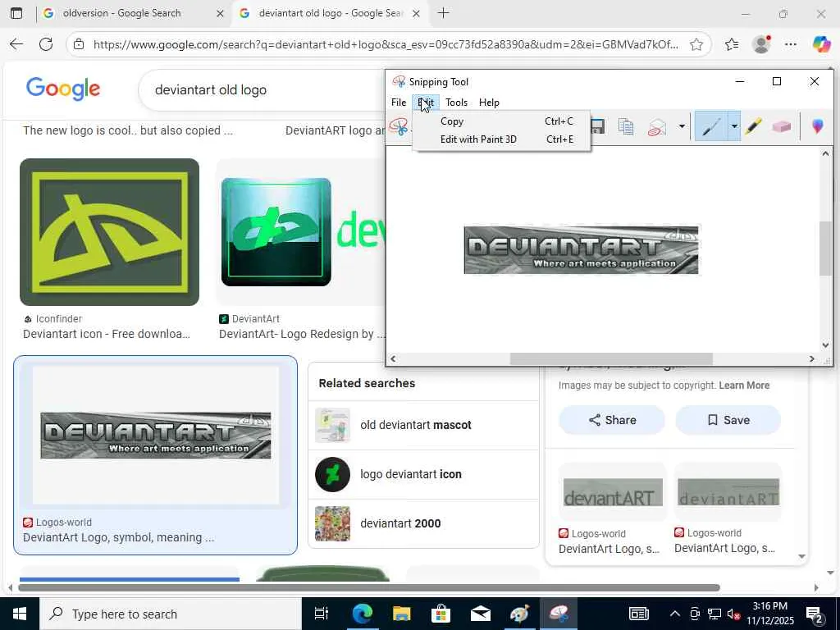Click the Edge tab actions menu icon
Screen dimensions: 840x630
[16, 13]
